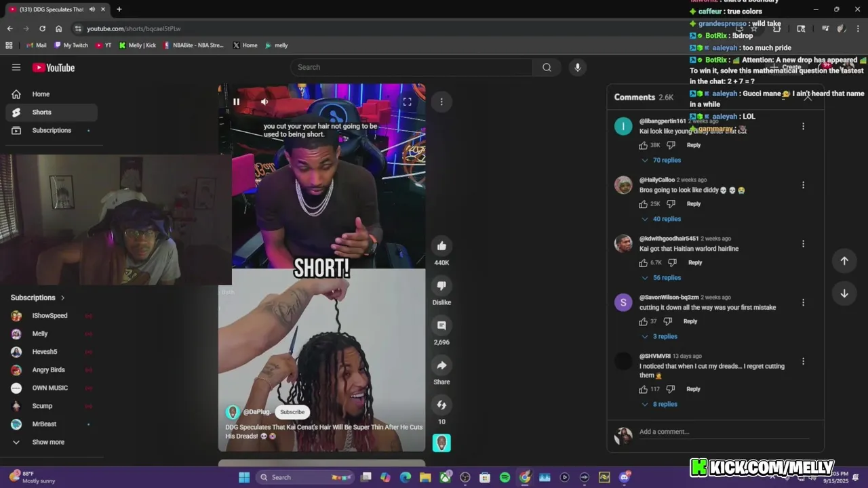
Task: Open the Melly | Kick bookmark
Action: click(x=138, y=45)
